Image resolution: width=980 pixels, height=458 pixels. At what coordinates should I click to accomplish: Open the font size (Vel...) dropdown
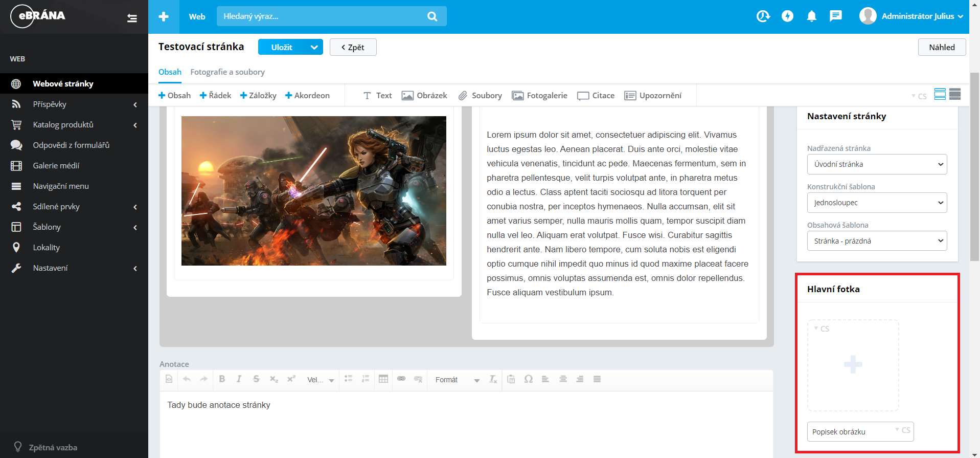321,380
